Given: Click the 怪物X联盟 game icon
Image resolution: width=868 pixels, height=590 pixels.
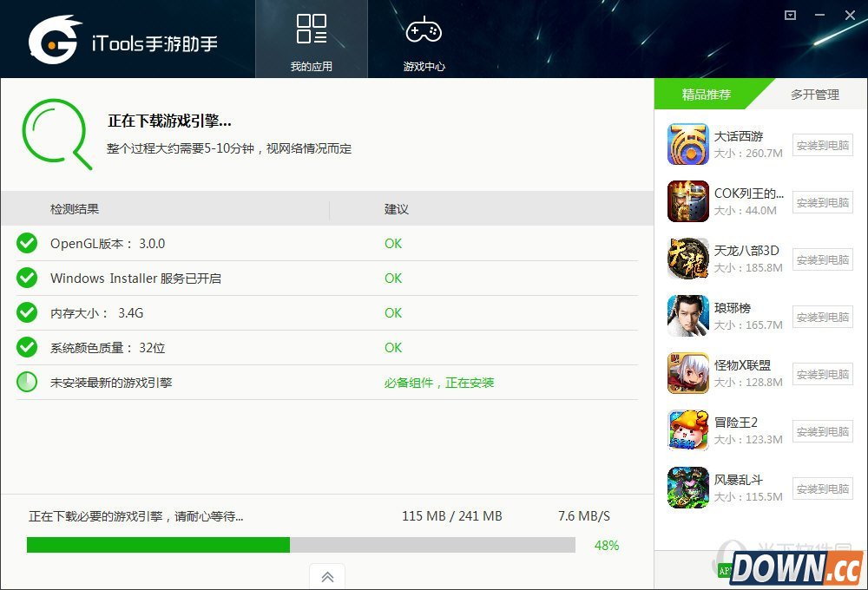Looking at the screenshot, I should click(688, 373).
